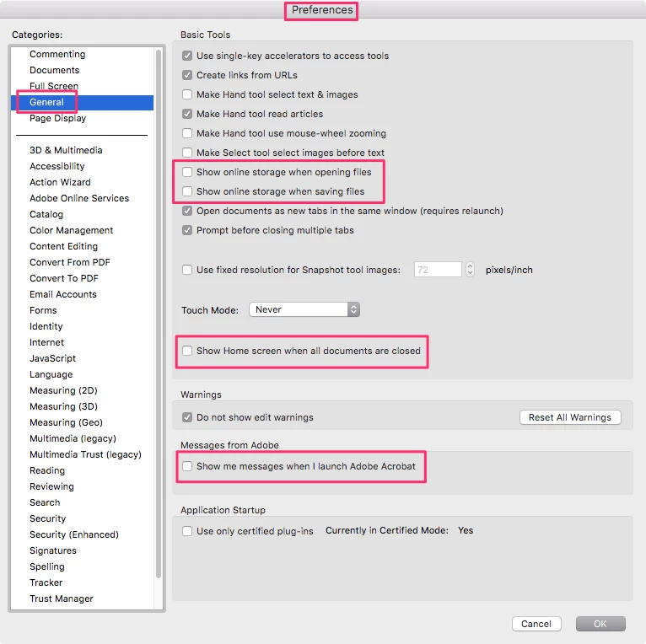The width and height of the screenshot is (646, 644).
Task: Toggle Open documents as new tabs option
Action: click(x=187, y=211)
